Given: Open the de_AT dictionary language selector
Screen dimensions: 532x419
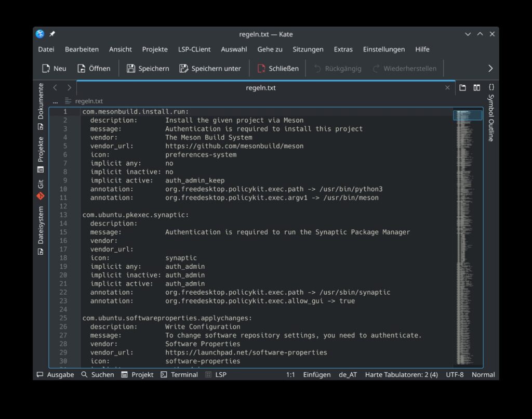Looking at the screenshot, I should coord(348,374).
